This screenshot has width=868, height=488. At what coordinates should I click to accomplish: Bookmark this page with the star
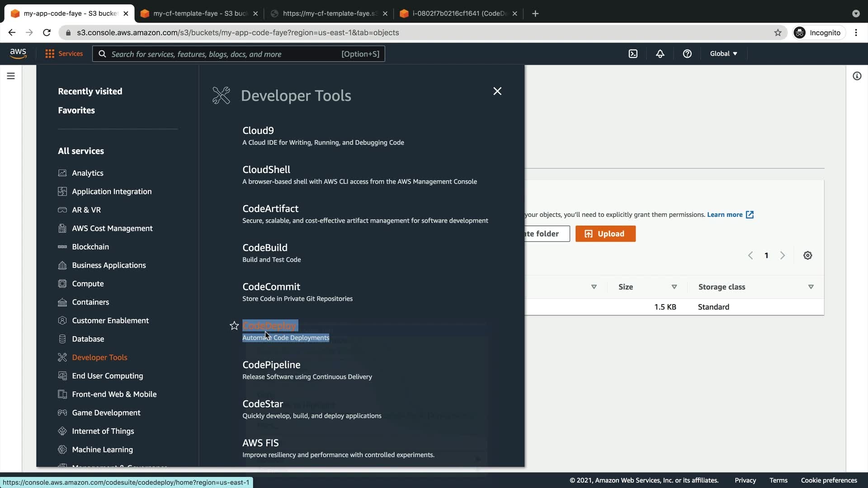pos(778,33)
